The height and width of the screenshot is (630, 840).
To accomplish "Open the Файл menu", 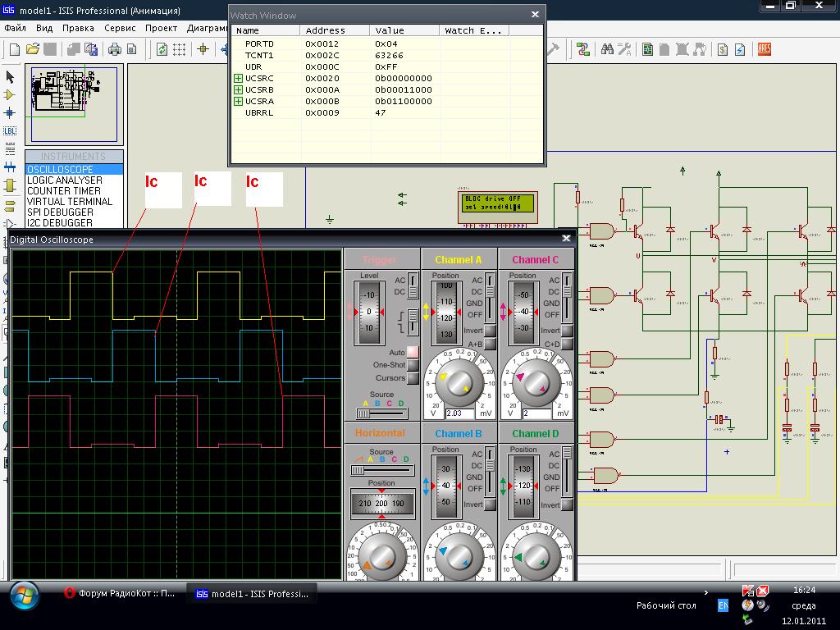I will pos(15,27).
